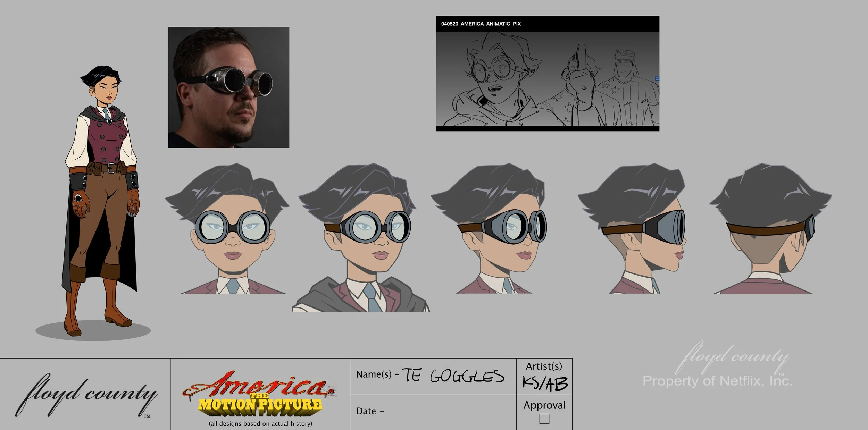Click the Date field
This screenshot has height=430, width=868.
433,412
